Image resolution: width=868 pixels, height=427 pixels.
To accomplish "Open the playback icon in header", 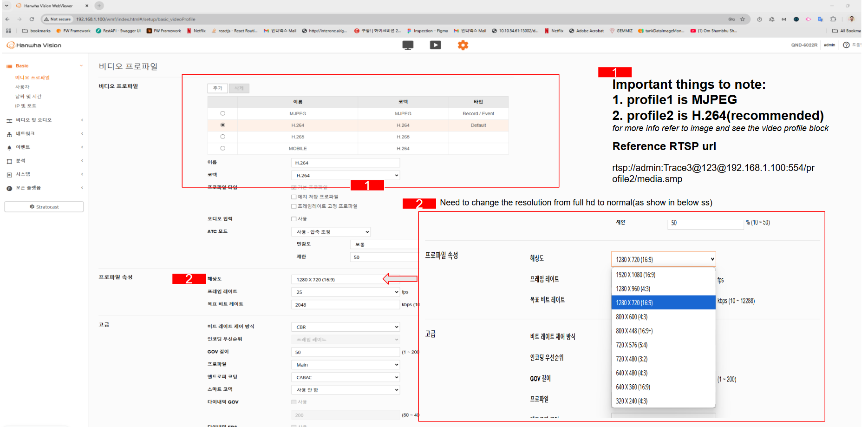I will [x=435, y=45].
